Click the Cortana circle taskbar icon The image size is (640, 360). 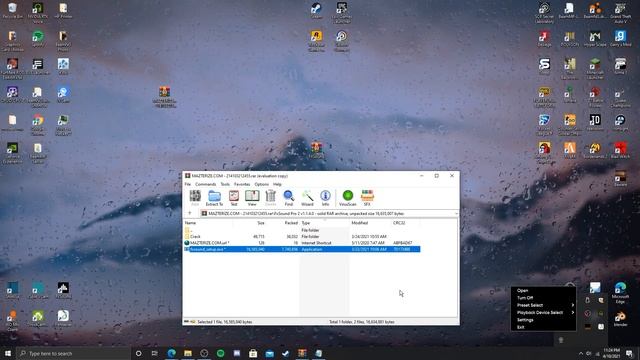click(138, 353)
